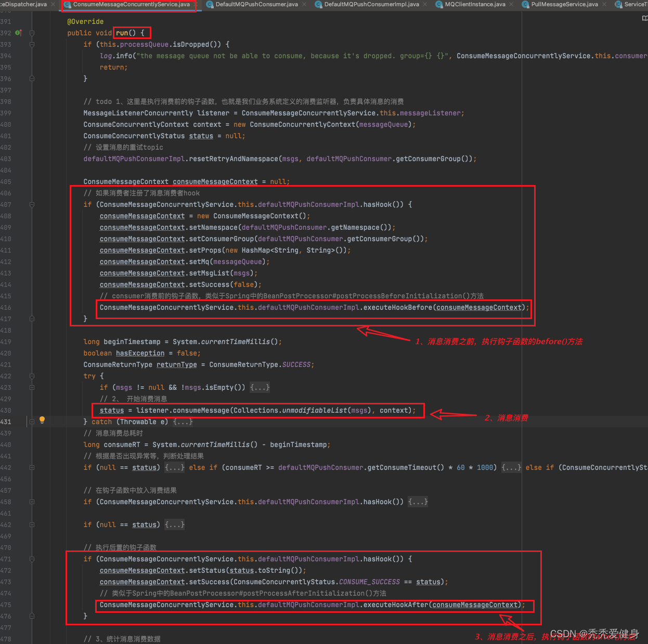Click the class icon on MQClientInstance.java tab
Viewport: 648px width, 644px height.
[x=439, y=5]
